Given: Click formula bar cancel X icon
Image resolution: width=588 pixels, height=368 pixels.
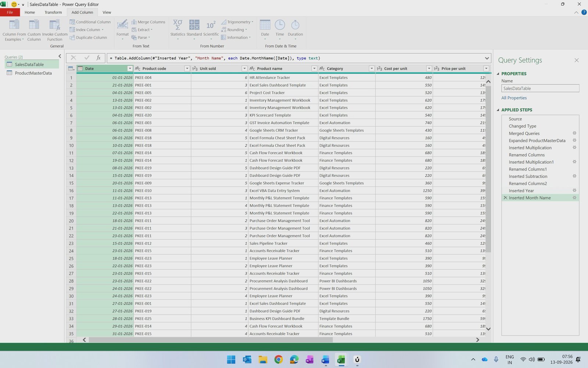Looking at the screenshot, I should 73,58.
